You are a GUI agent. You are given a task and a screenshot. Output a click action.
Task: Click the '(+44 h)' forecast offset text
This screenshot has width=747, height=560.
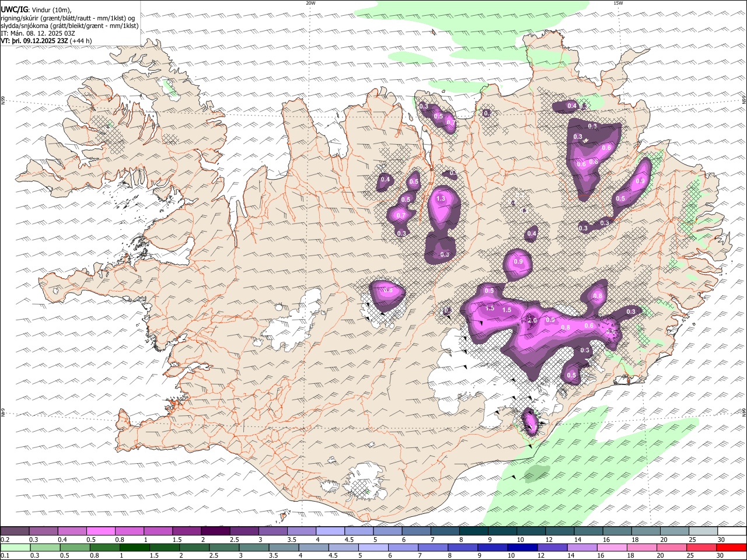pos(81,41)
